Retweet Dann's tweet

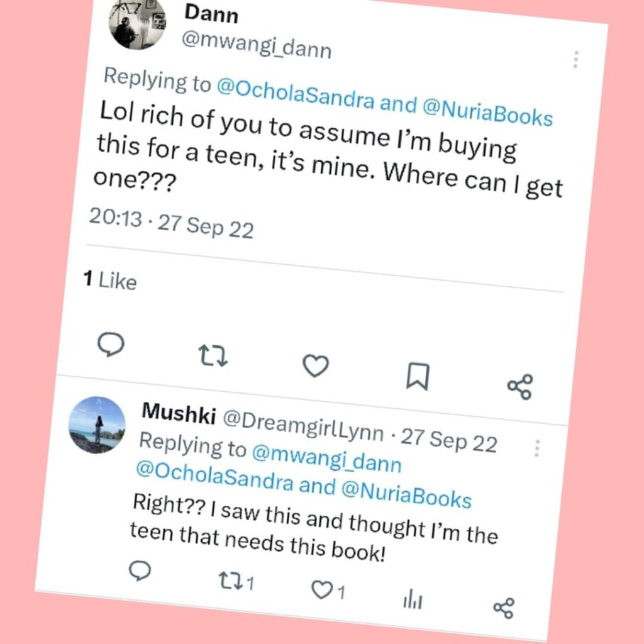(213, 355)
